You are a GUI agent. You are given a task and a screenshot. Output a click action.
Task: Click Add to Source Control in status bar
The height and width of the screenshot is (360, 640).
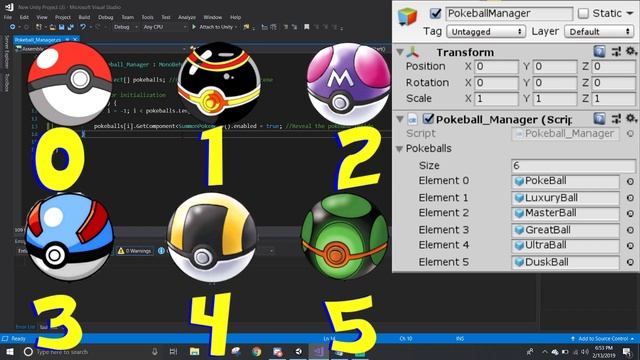(x=602, y=339)
